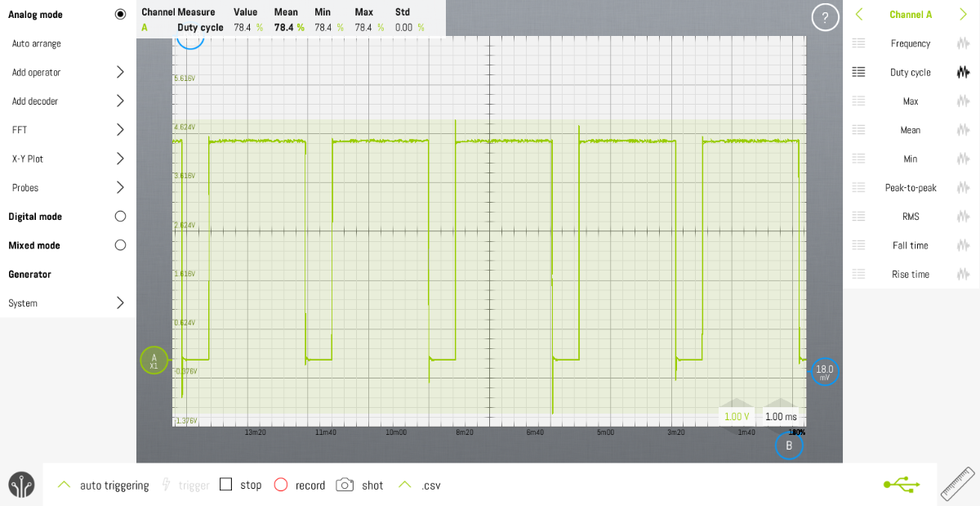Screen dimensions: 980x506
Task: Click the waveform icon beside RMS
Action: 964,217
